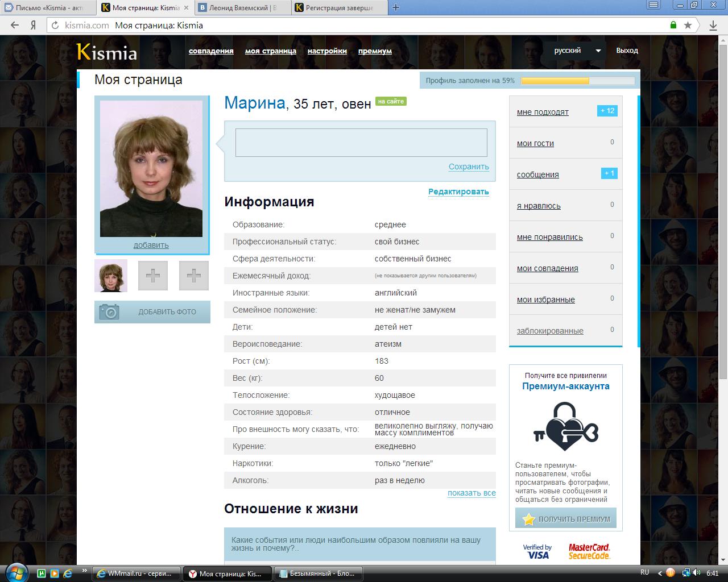
Task: Click the star icon on Получить премиум
Action: coord(529,519)
